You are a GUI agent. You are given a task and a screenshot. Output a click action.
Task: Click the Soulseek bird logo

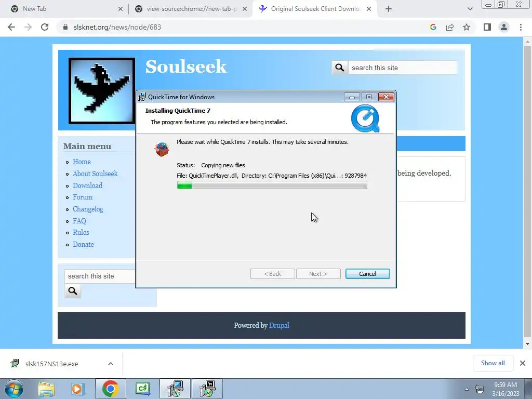tap(102, 90)
